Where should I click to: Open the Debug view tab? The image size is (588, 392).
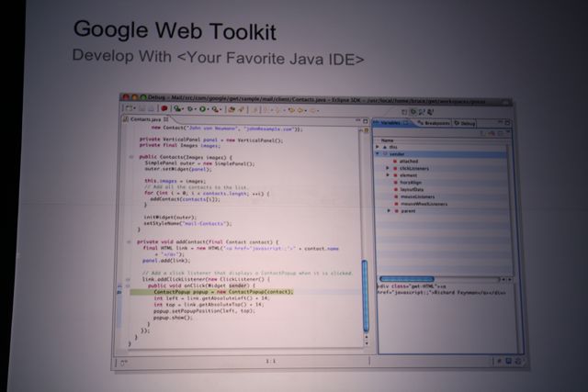465,123
